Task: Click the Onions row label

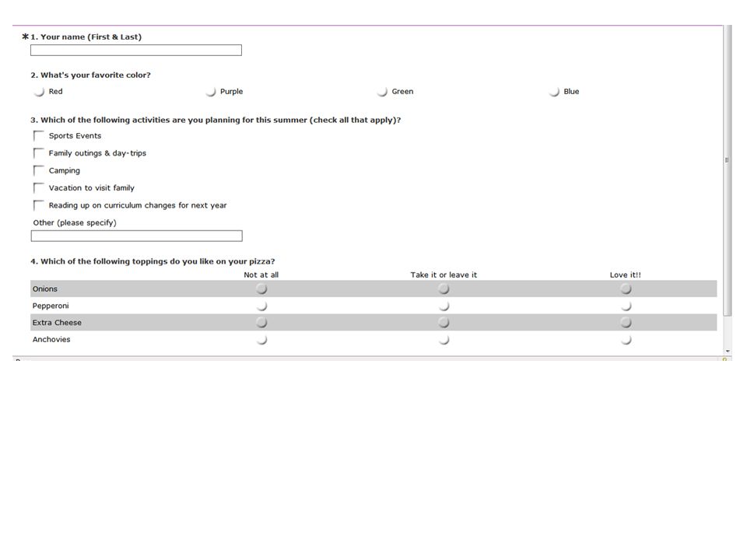Action: pos(45,289)
